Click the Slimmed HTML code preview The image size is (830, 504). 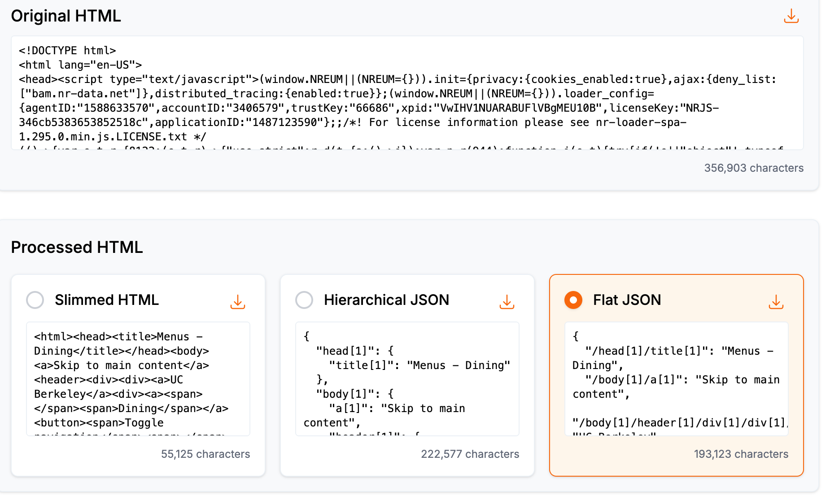[x=138, y=379]
